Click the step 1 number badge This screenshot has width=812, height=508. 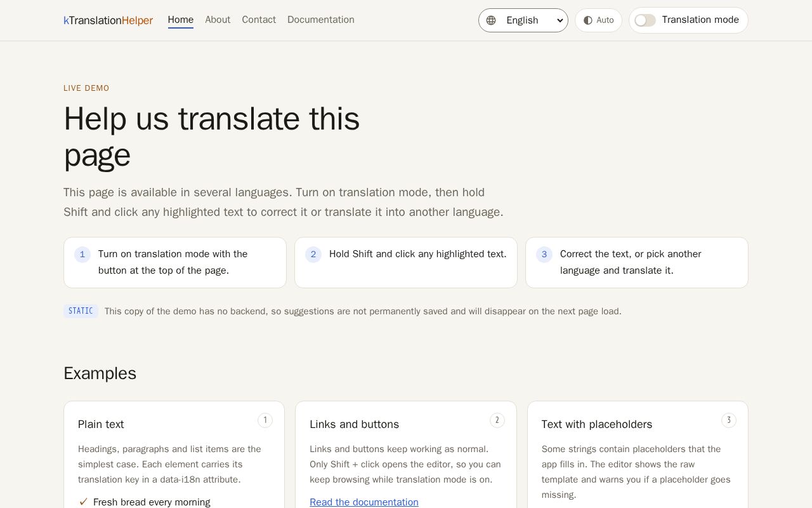(x=82, y=255)
